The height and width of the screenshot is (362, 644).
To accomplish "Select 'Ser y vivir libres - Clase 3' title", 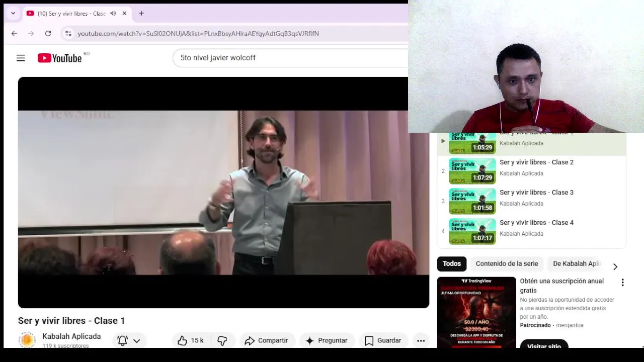I will pyautogui.click(x=536, y=193).
